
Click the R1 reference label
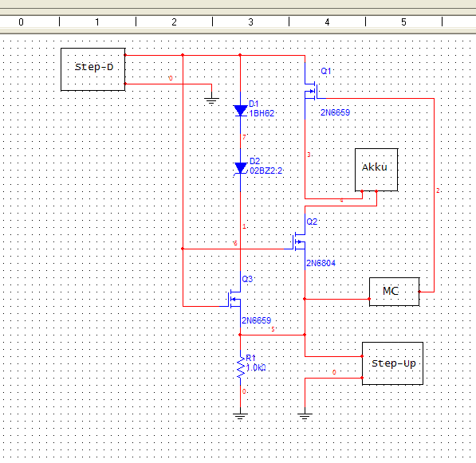(x=250, y=358)
